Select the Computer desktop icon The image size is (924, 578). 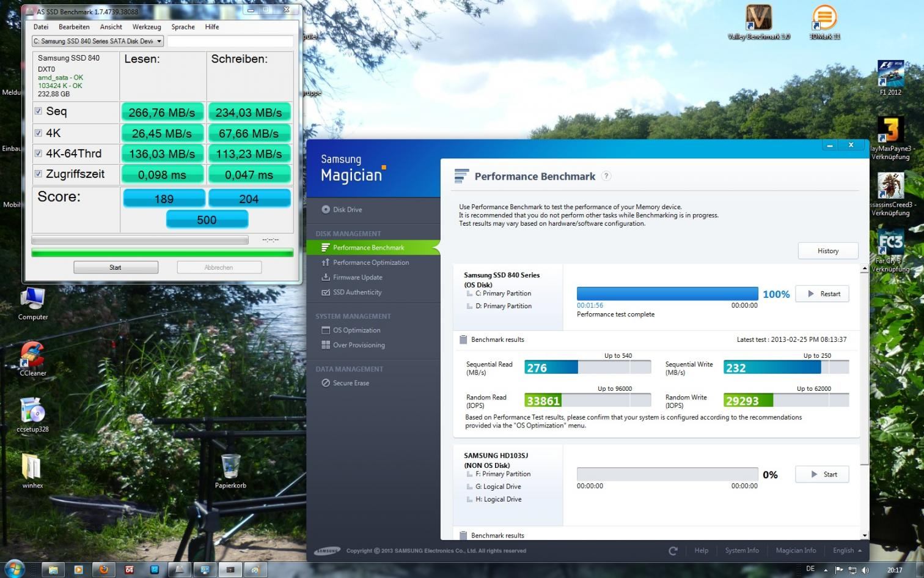tap(32, 303)
